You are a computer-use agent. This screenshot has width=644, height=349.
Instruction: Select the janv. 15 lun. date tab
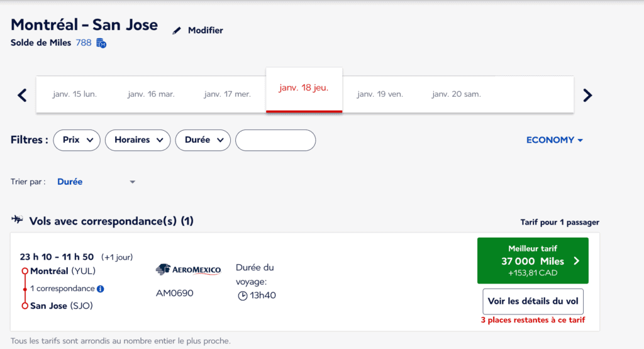(75, 94)
